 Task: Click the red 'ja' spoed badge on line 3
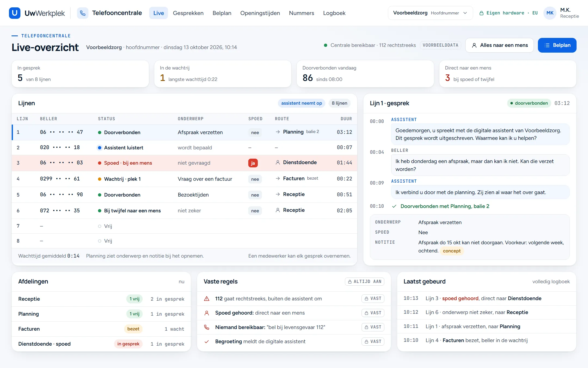click(x=253, y=163)
